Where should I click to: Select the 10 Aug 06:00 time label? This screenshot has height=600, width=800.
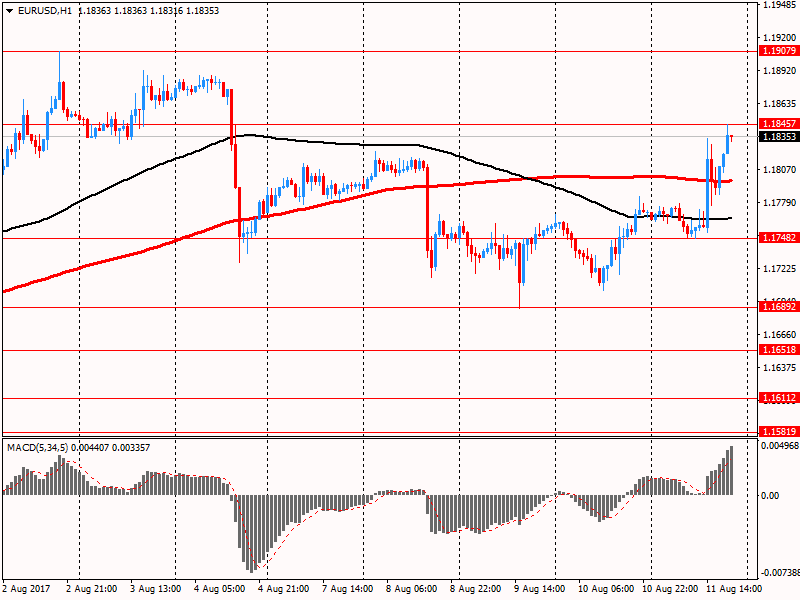tap(606, 589)
